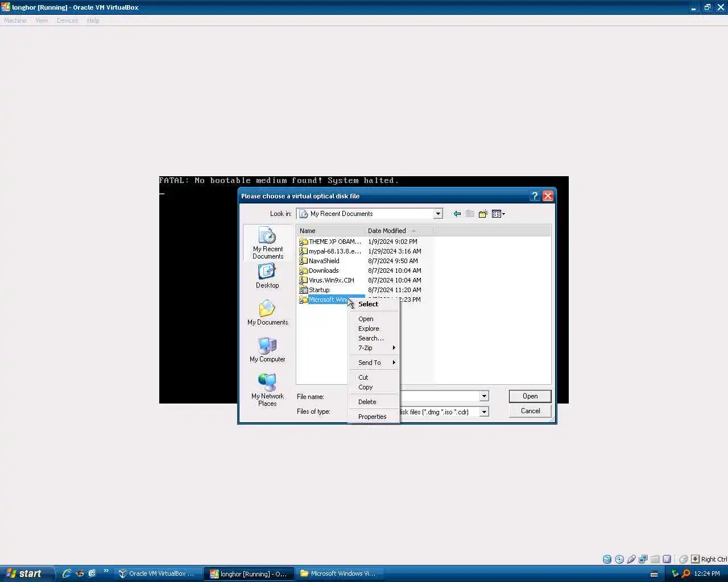Click the Right Ctrl host key arrow icon
Viewport: 728px width, 582px height.
tap(695, 559)
